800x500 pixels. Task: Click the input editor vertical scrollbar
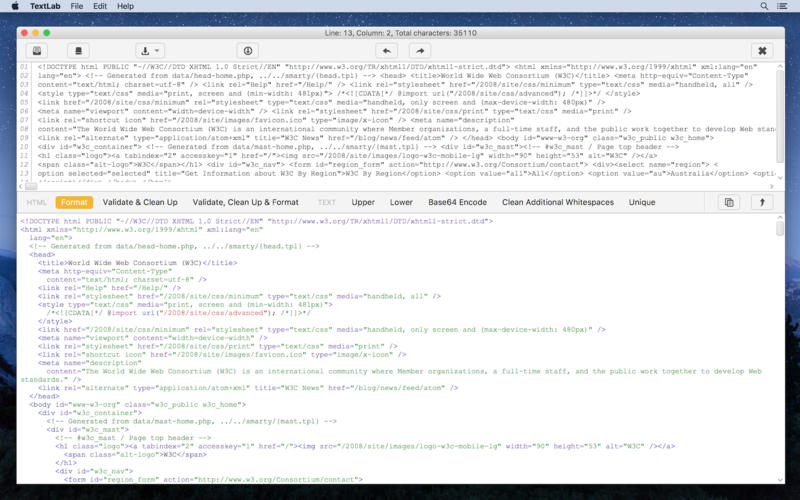pos(780,116)
